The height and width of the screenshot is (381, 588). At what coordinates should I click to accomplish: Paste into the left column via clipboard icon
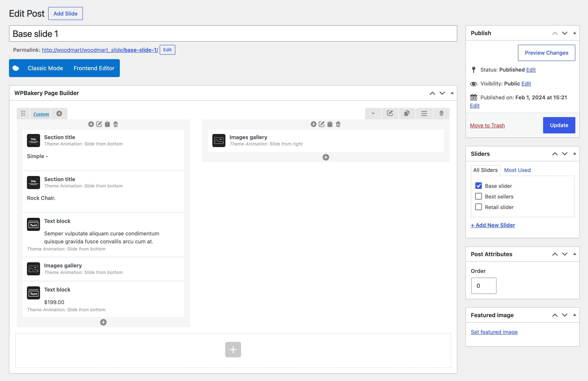coord(107,124)
